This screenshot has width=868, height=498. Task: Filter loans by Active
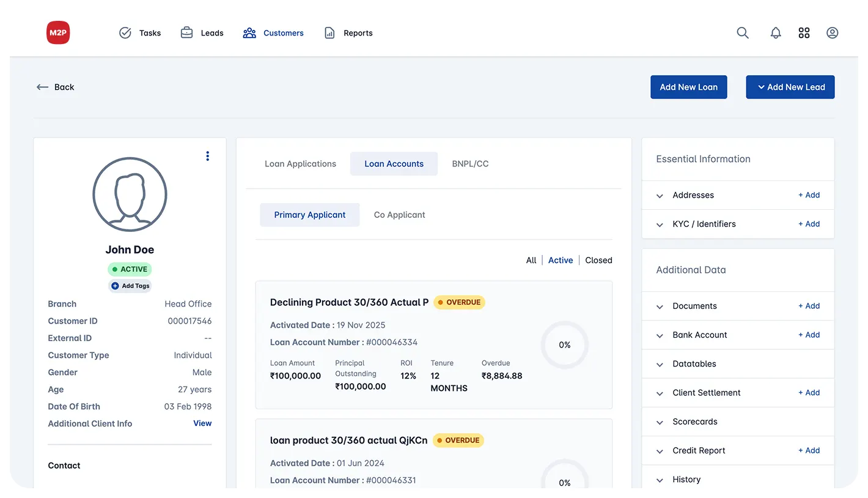click(x=561, y=260)
